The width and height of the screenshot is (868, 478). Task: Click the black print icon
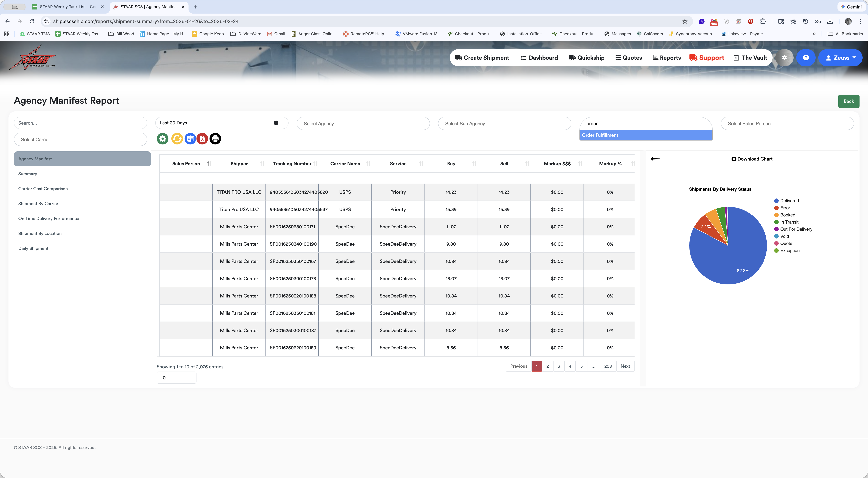215,139
